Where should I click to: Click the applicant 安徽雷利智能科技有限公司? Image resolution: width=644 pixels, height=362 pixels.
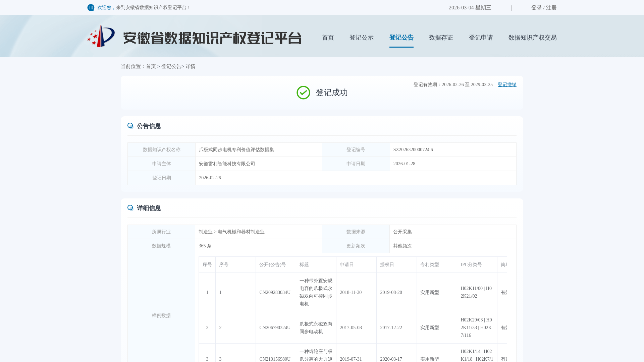coord(227,164)
